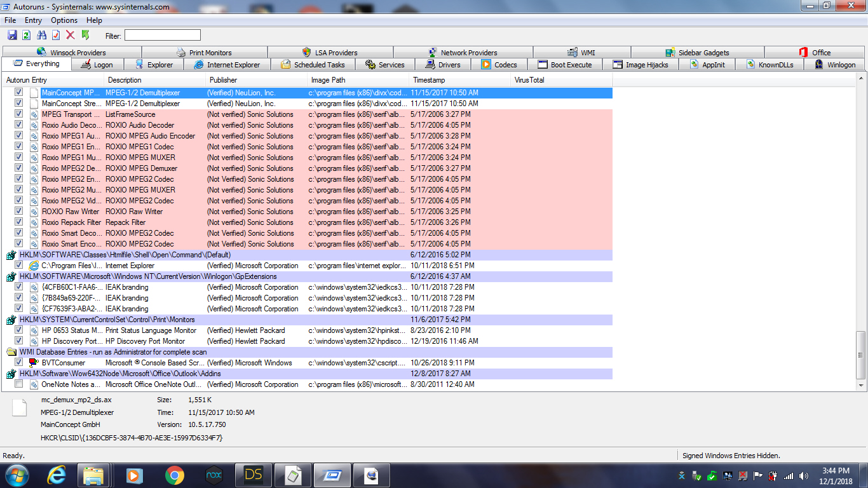Select the Roxio Smart Enco... entry row

pos(308,244)
